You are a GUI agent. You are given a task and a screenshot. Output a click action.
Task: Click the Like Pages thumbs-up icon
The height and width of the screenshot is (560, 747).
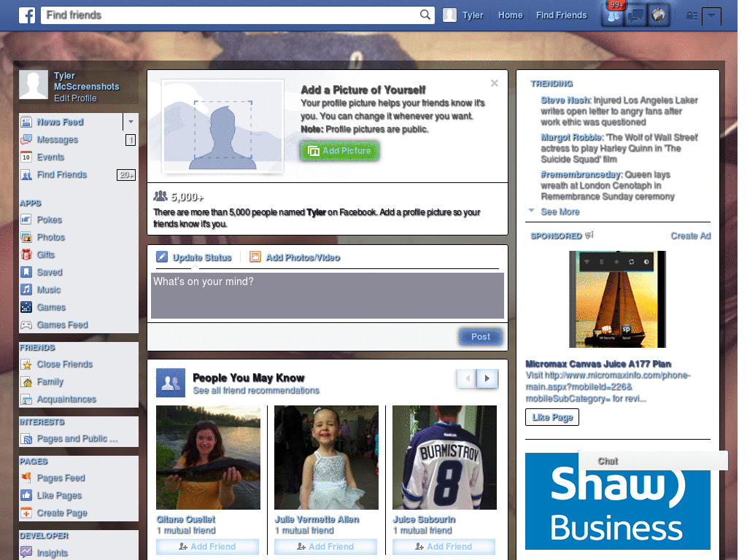click(26, 495)
